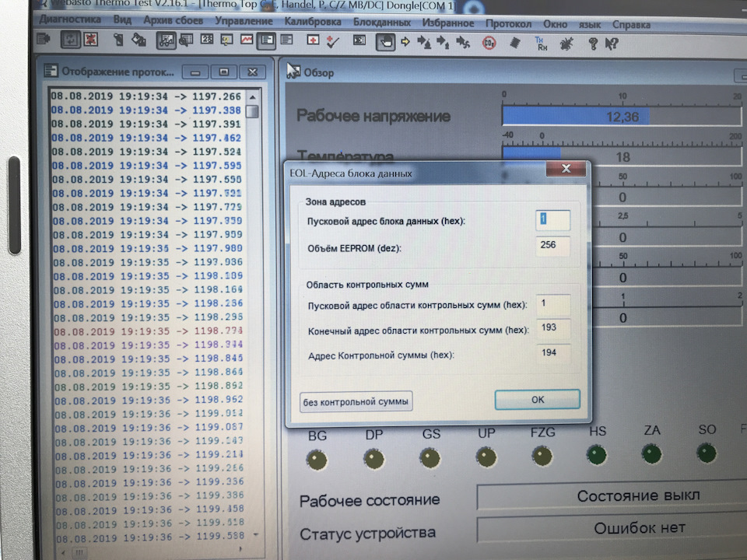This screenshot has height=560, width=747.
Task: Click the Температура bar showing 18
Action: (621, 156)
